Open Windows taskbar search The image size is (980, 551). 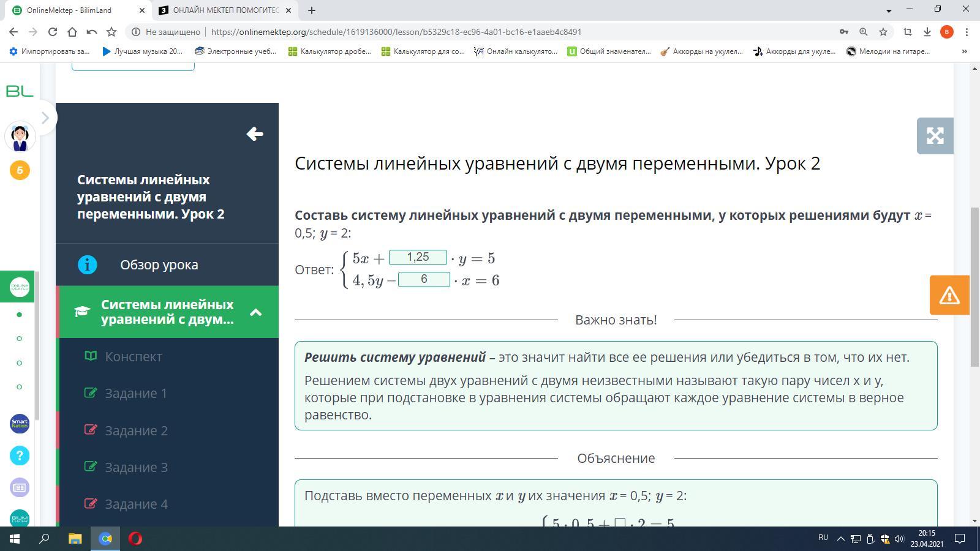45,539
